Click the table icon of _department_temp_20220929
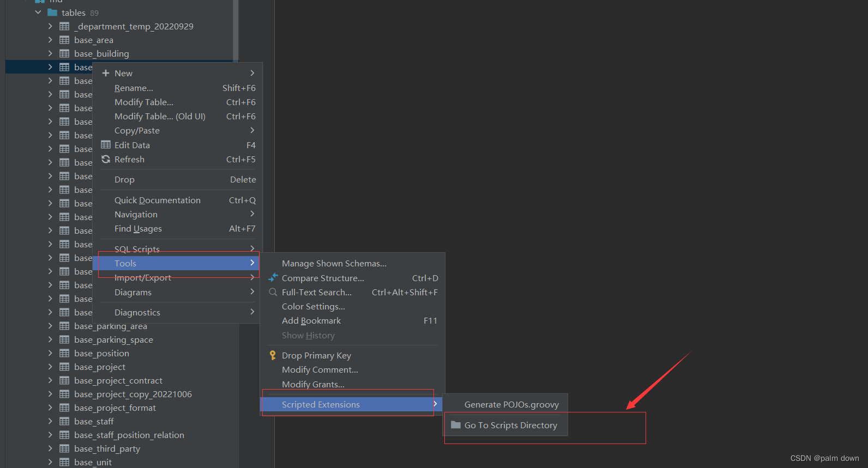Screen dimensions: 868x468 (x=64, y=26)
